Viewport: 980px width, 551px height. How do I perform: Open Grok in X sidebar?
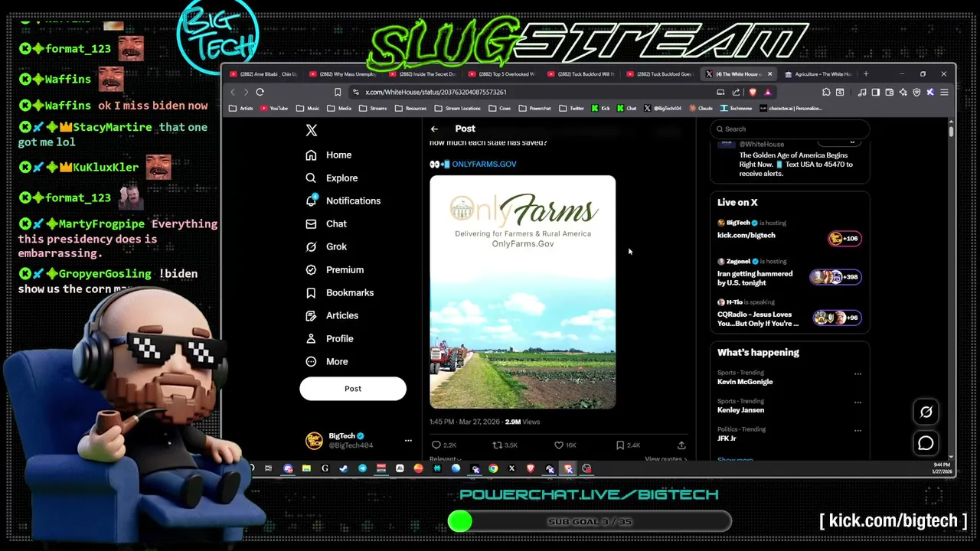pyautogui.click(x=326, y=247)
